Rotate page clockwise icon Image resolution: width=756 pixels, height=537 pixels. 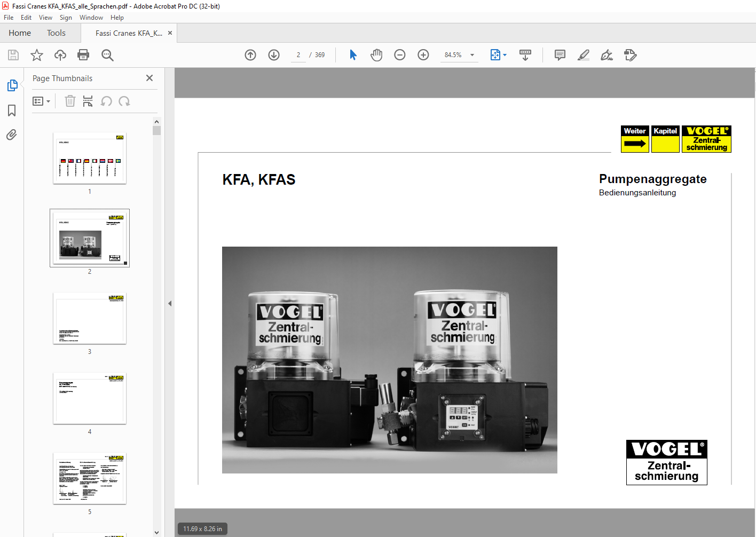click(x=124, y=101)
